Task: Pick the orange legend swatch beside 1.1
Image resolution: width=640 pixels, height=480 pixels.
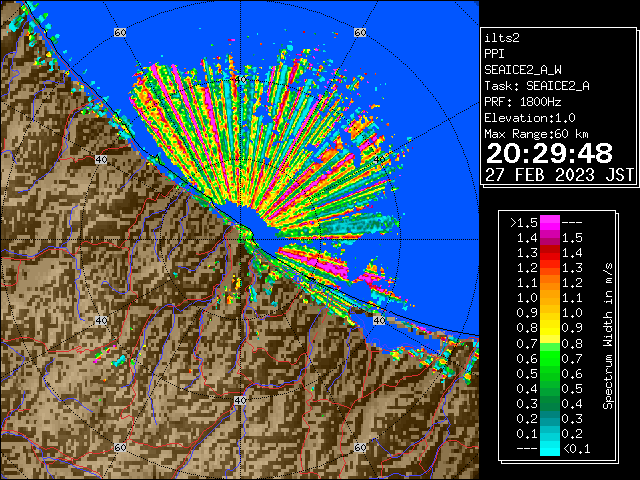Action: coord(550,283)
